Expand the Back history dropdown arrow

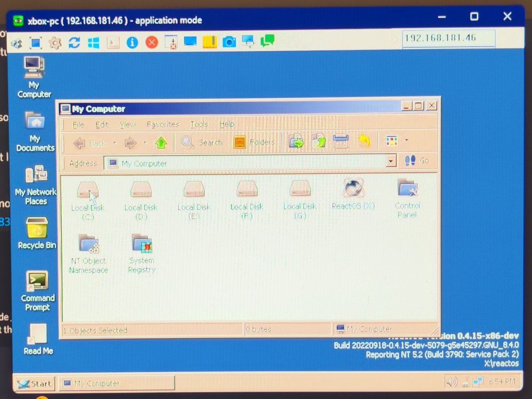tap(114, 143)
